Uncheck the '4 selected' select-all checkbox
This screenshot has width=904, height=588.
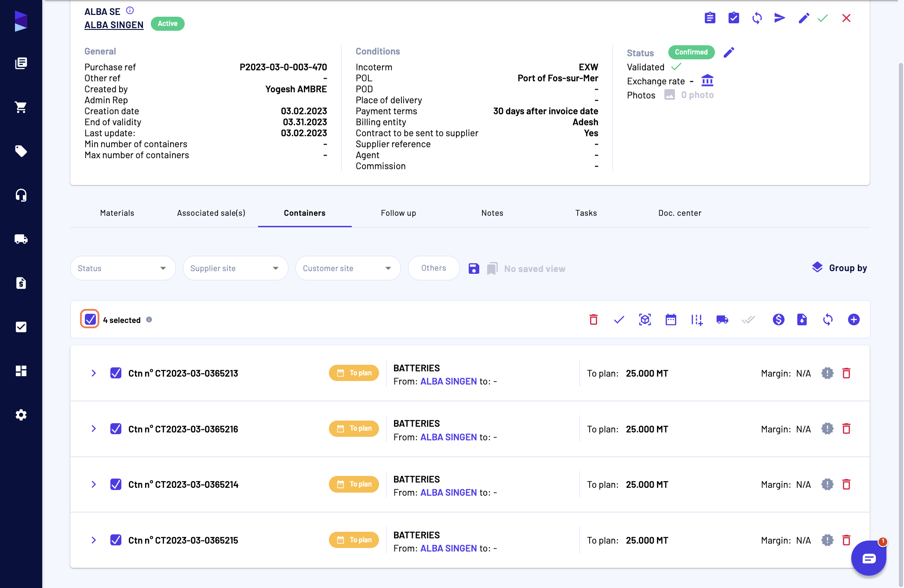(x=90, y=319)
